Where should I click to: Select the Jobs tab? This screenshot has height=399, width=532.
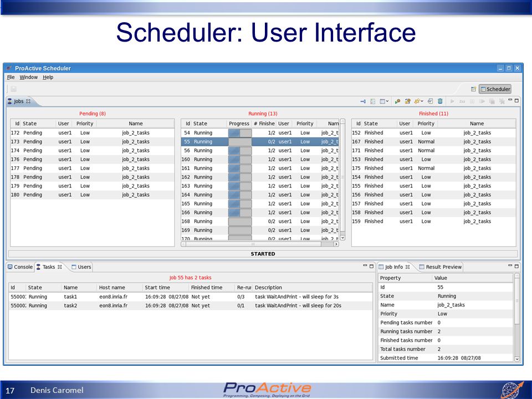[19, 101]
